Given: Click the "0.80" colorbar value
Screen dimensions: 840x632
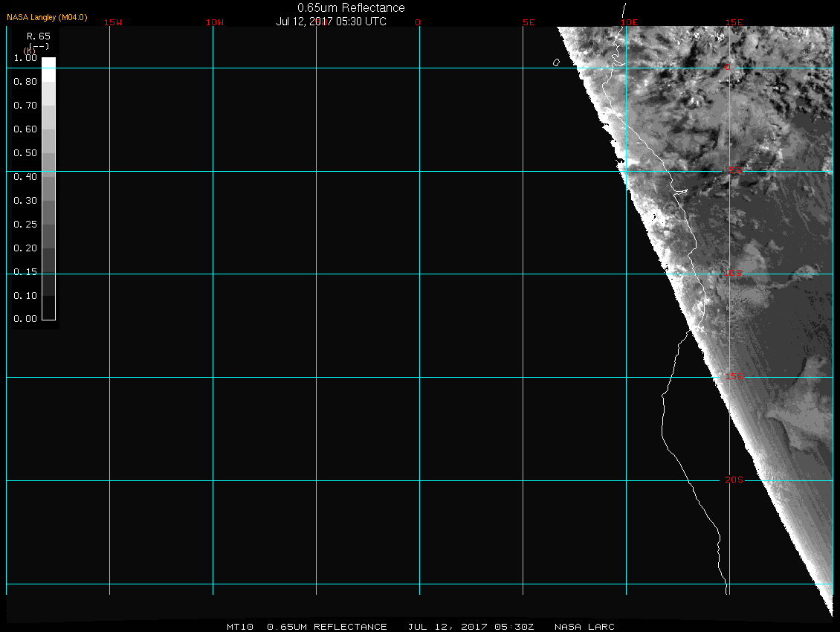Looking at the screenshot, I should point(25,82).
